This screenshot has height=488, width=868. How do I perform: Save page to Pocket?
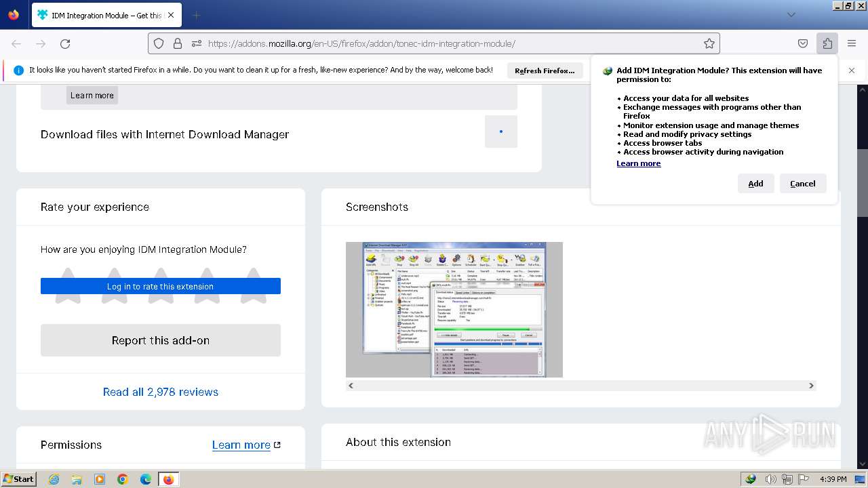click(x=803, y=43)
